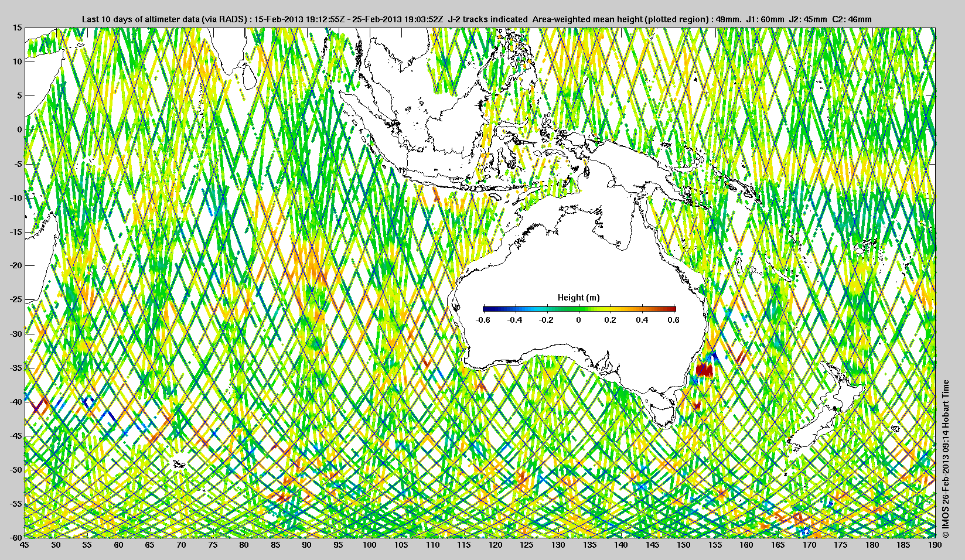Screen dimensions: 965x560
Task: Click longitude axis label '180'
Action: [872, 545]
